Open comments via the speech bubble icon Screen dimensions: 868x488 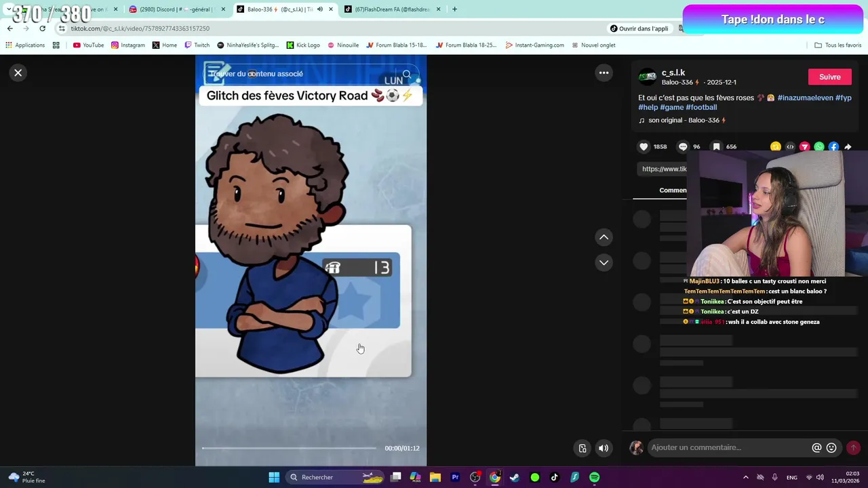click(683, 146)
